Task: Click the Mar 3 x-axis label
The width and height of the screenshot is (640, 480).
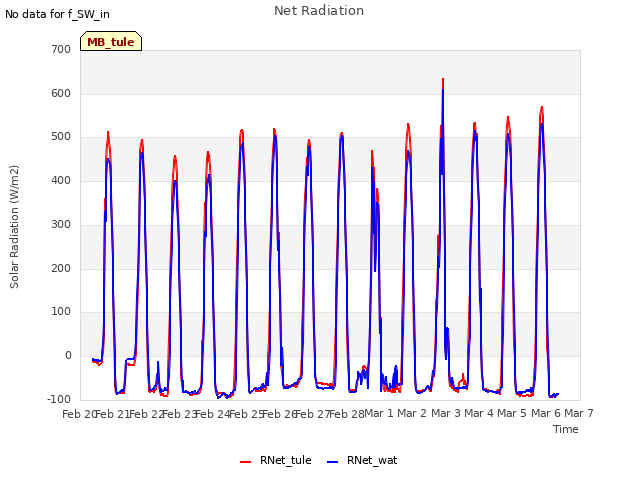Action: tap(446, 413)
